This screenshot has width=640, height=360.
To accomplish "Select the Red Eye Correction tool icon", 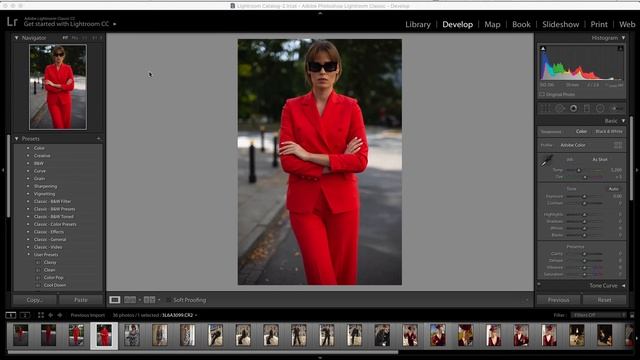I will point(573,108).
